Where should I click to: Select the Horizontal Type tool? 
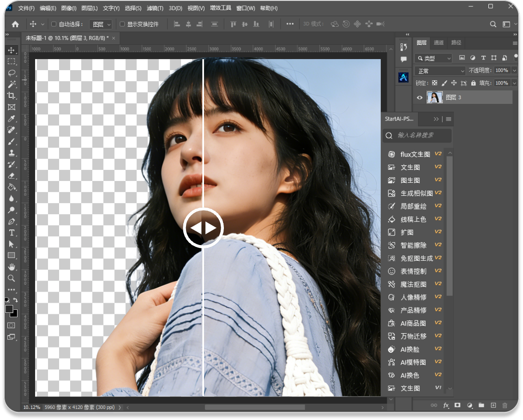point(12,233)
